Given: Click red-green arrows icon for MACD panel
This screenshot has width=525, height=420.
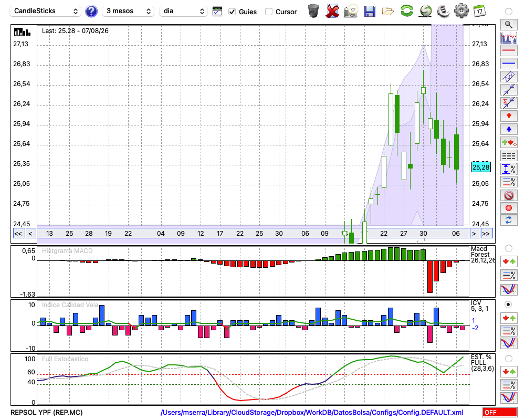Looking at the screenshot, I should click(509, 261).
